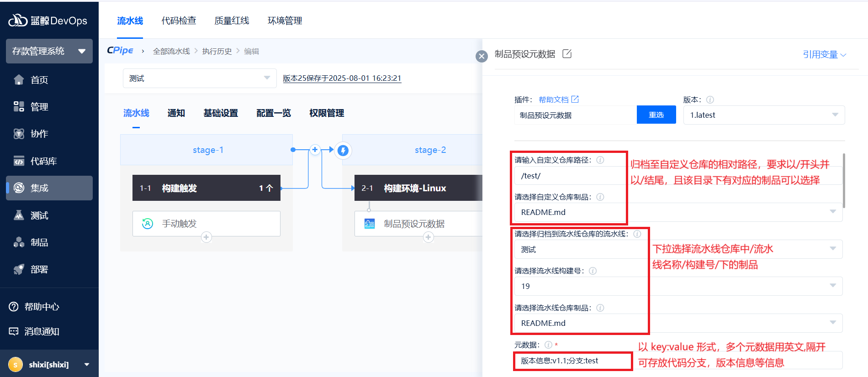Click the 重选 button
The width and height of the screenshot is (868, 377).
[656, 115]
